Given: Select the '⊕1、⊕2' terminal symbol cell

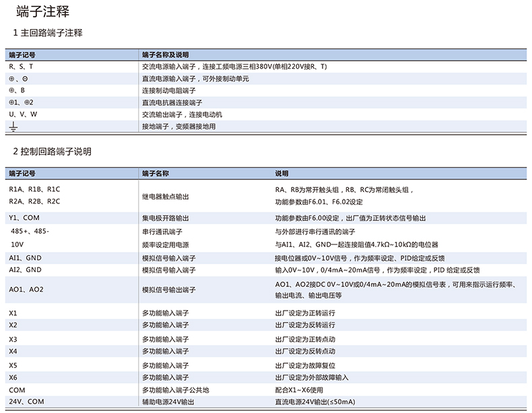Looking at the screenshot, I should [21, 102].
